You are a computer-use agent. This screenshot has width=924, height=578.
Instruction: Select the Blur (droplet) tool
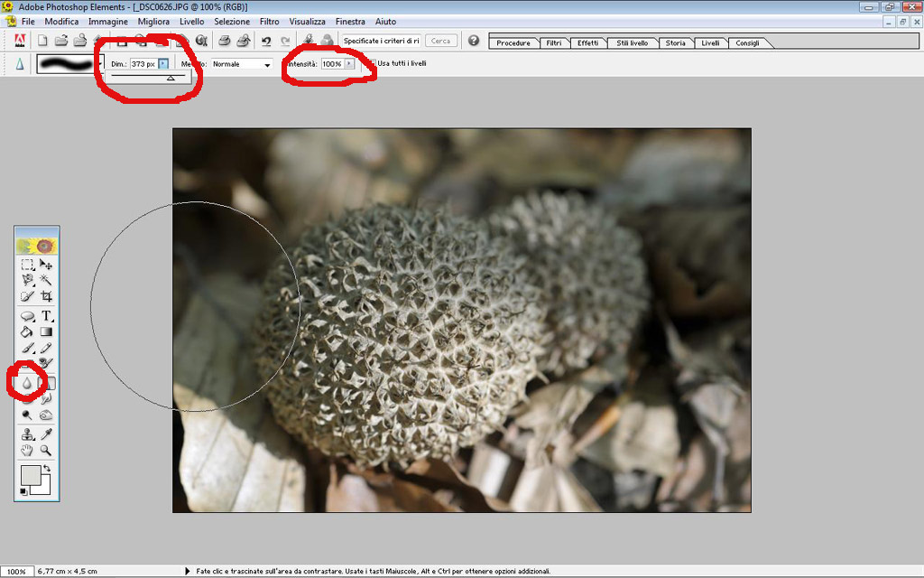point(27,383)
